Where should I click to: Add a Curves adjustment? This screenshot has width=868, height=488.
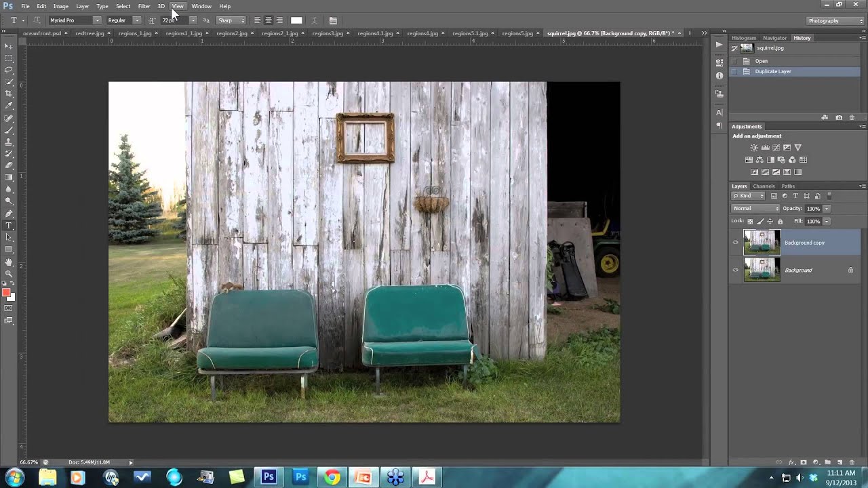776,148
